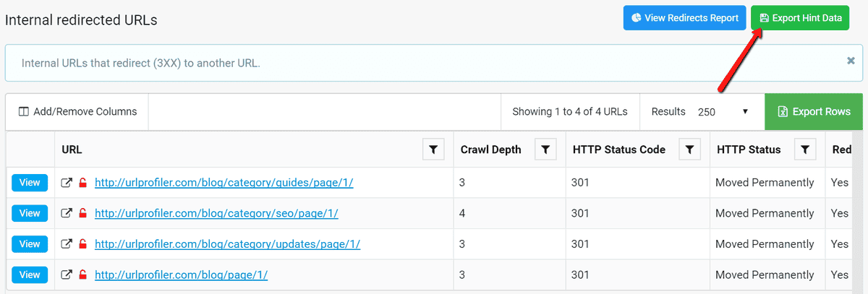This screenshot has height=294, width=868.
Task: Export rows with the Export Rows button
Action: (813, 112)
